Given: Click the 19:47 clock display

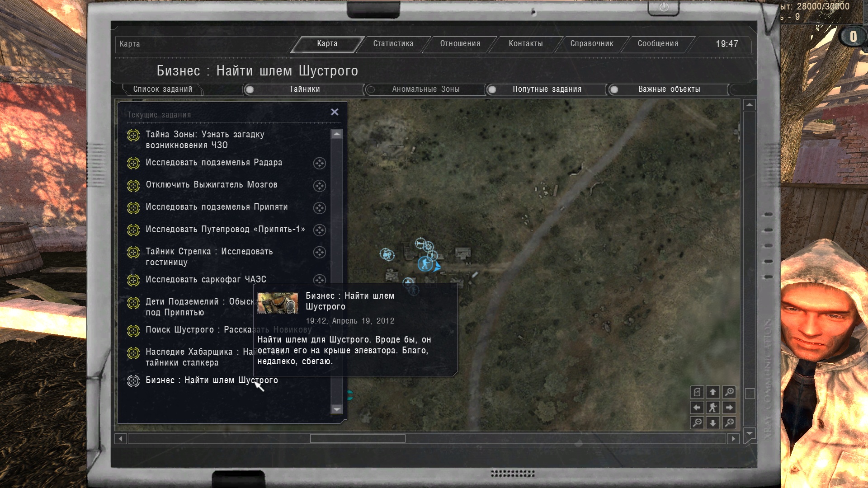Looking at the screenshot, I should pos(726,44).
